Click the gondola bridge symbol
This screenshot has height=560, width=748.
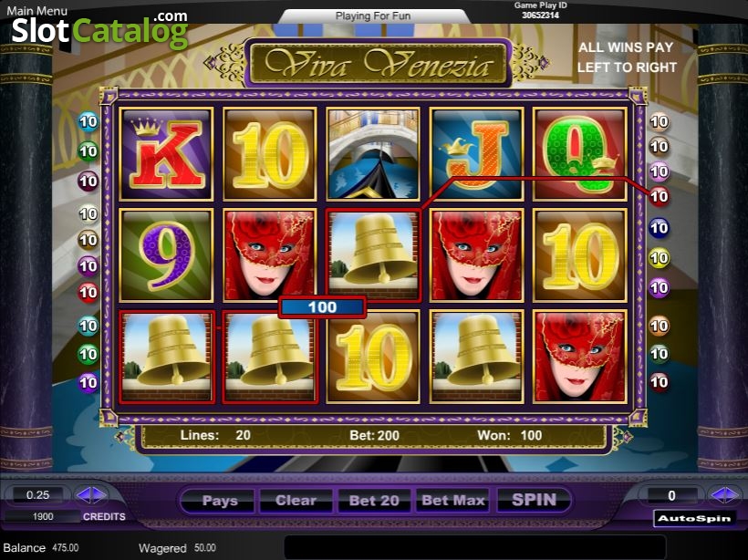point(373,153)
